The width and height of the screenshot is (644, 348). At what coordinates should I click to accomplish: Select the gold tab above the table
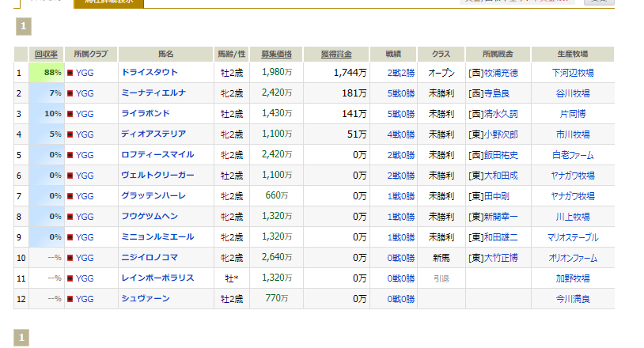coord(108,2)
